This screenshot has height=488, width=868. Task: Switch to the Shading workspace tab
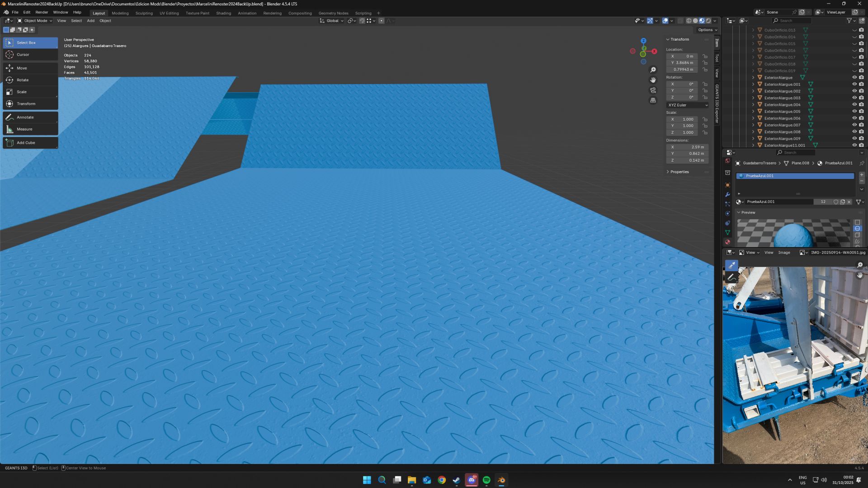tap(223, 13)
